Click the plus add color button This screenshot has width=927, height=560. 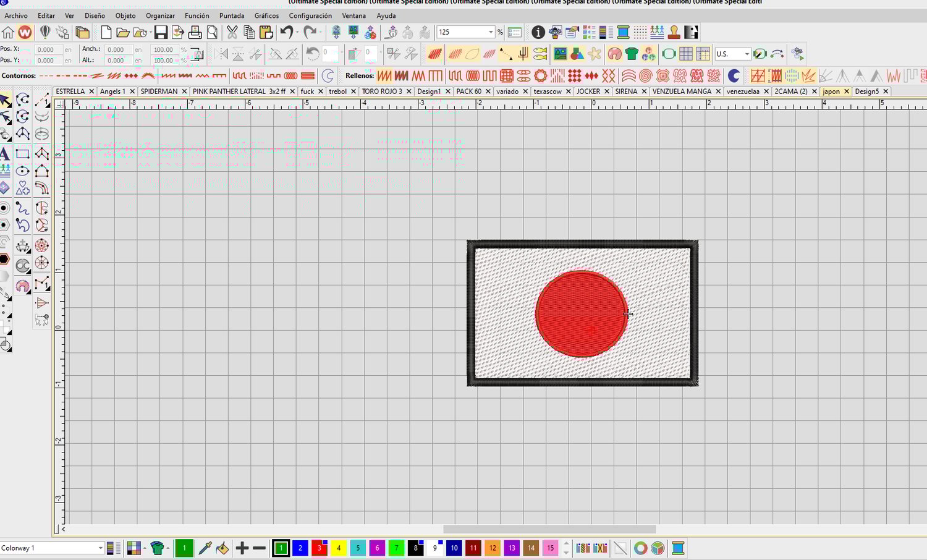(x=242, y=548)
